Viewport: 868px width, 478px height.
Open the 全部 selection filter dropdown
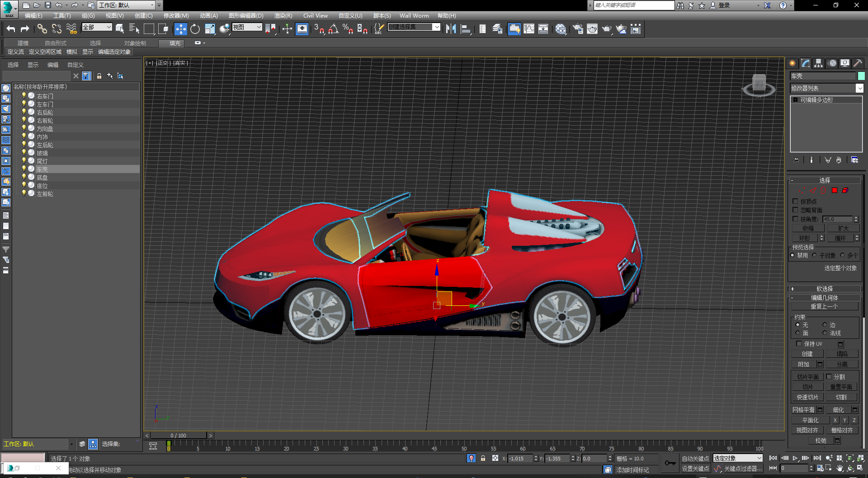coord(97,28)
